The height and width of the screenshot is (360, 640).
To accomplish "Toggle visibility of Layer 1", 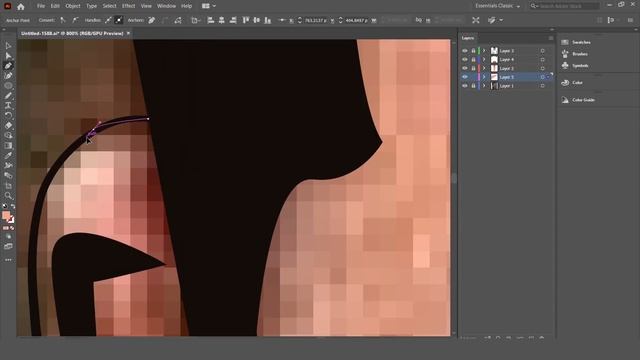I will (464, 86).
